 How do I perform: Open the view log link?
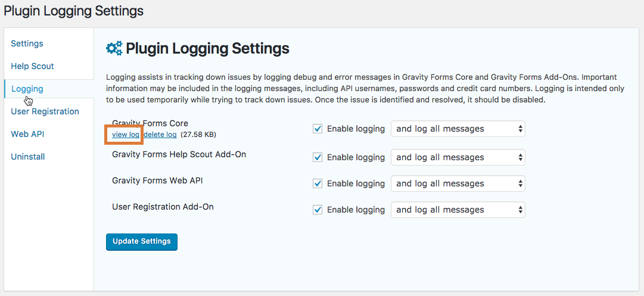tap(126, 135)
